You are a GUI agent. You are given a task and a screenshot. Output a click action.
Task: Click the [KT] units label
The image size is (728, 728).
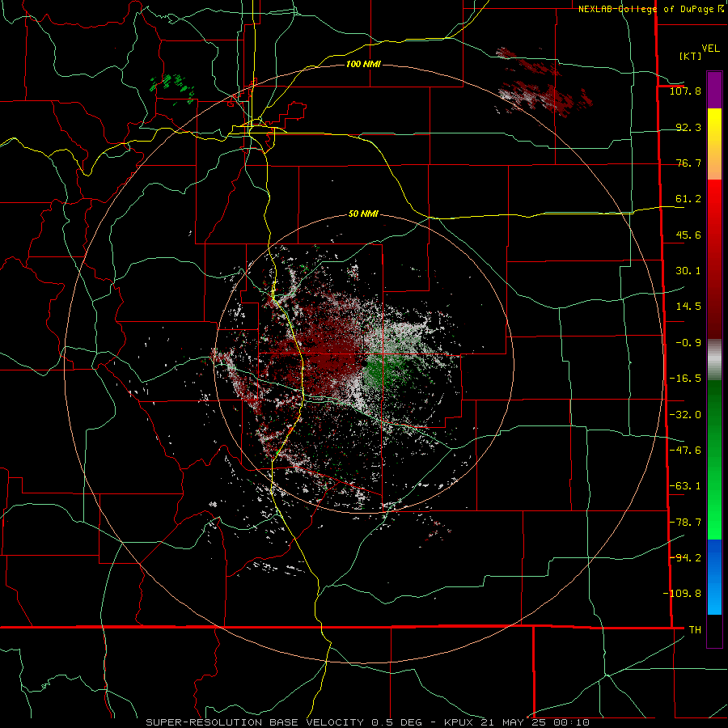pyautogui.click(x=691, y=56)
